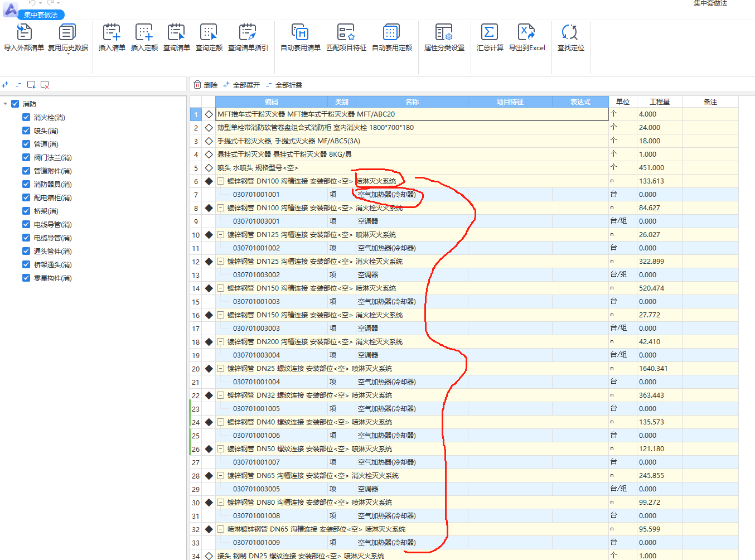
Task: Click the 删除 trash button
Action: coord(205,85)
